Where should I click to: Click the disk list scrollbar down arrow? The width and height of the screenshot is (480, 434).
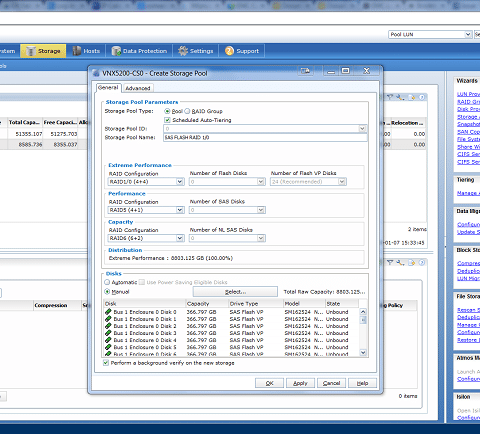point(363,352)
